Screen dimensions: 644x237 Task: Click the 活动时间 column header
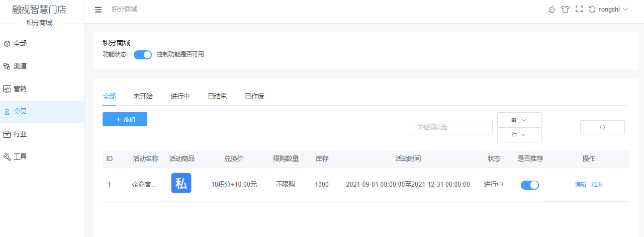click(408, 159)
